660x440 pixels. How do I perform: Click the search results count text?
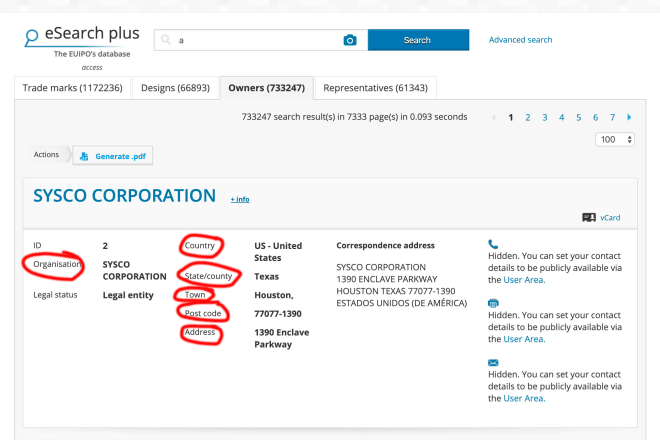pos(354,117)
